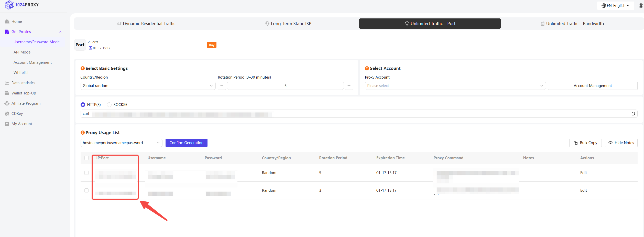
Task: Open the Country/Region Global random dropdown
Action: pyautogui.click(x=148, y=86)
